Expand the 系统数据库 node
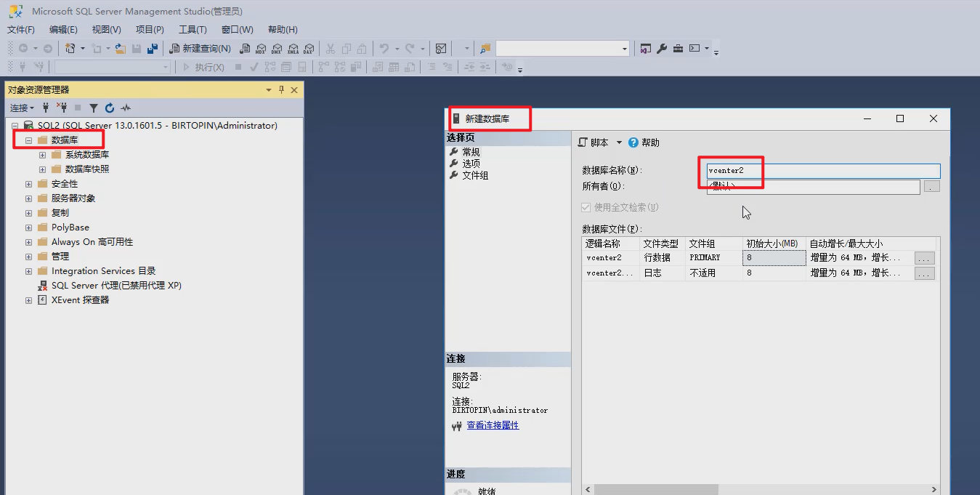 click(42, 155)
